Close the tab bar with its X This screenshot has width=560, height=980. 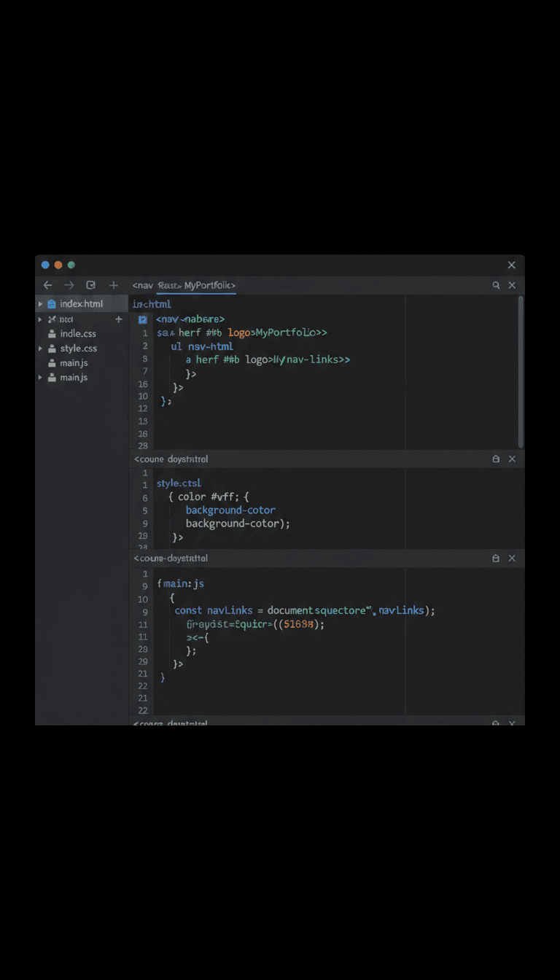click(512, 286)
